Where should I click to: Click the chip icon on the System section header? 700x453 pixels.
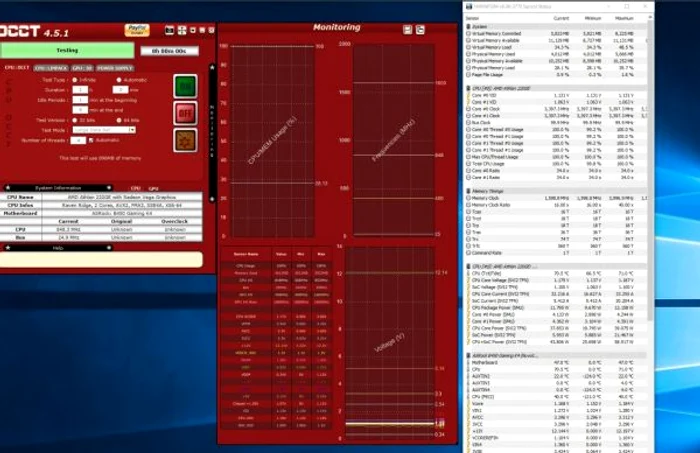468,27
